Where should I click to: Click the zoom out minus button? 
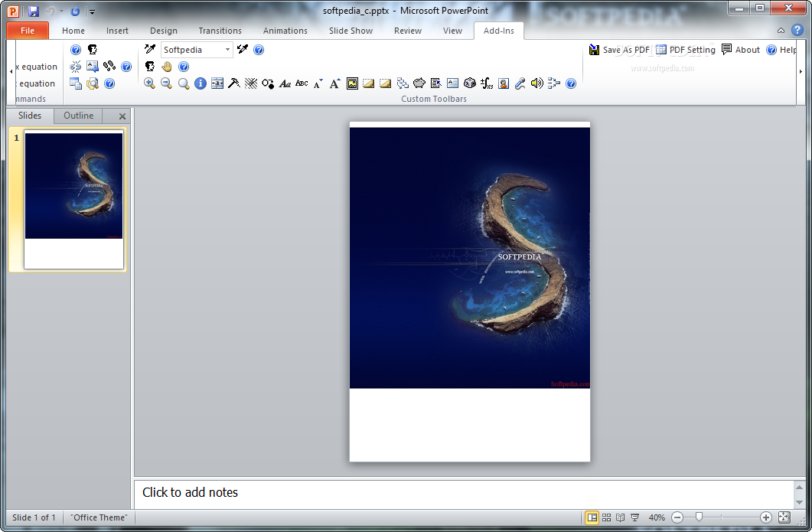pyautogui.click(x=677, y=517)
